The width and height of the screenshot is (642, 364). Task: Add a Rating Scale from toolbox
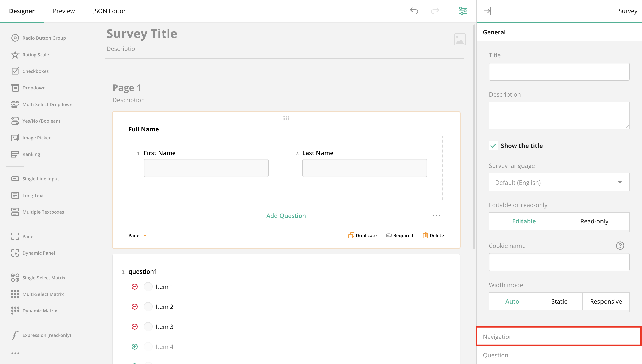[35, 55]
